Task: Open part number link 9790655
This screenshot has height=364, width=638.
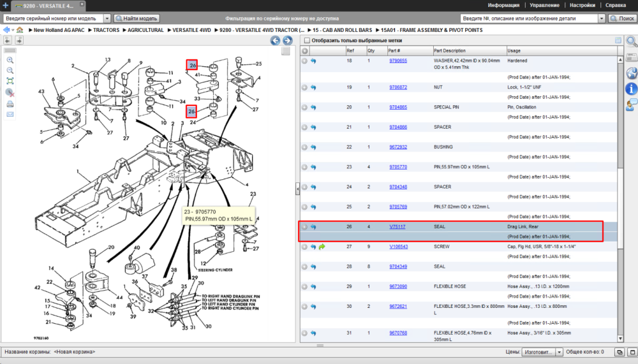Action: (398, 61)
